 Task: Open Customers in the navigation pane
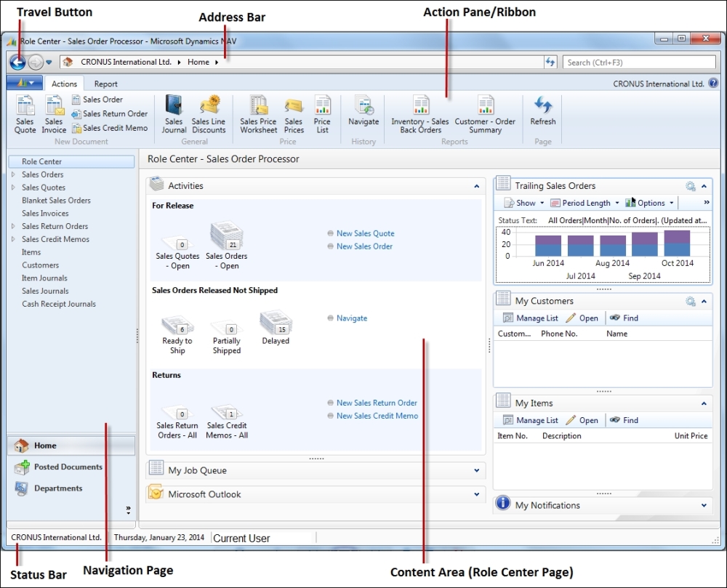click(40, 265)
